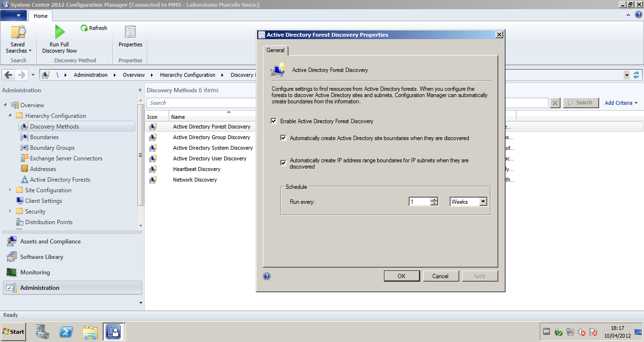Click Administration in breadcrumb

91,75
